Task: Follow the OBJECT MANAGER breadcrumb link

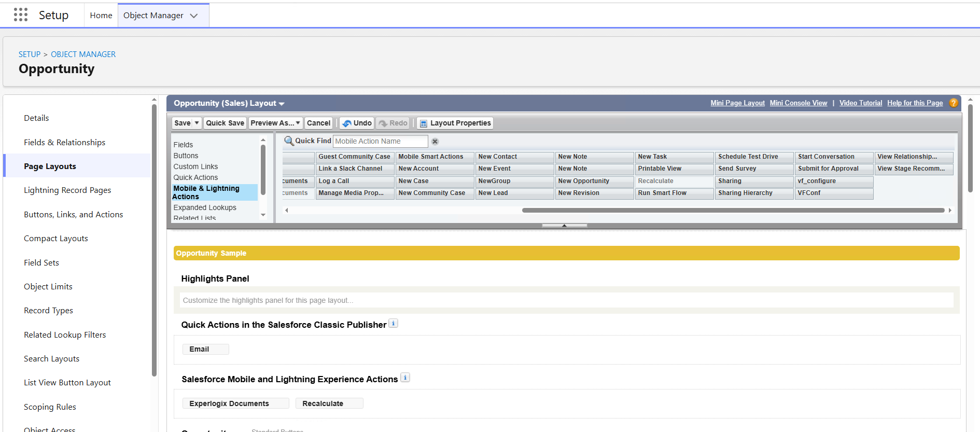Action: (83, 54)
